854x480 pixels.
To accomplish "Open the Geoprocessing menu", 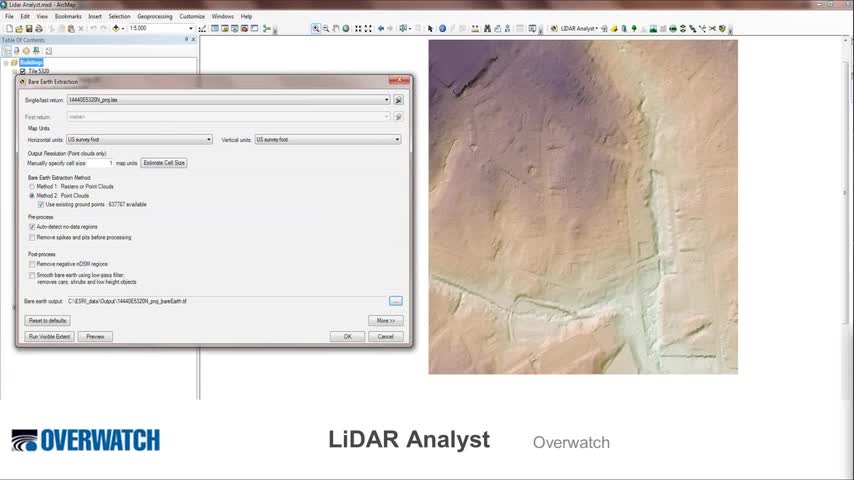I will point(155,16).
